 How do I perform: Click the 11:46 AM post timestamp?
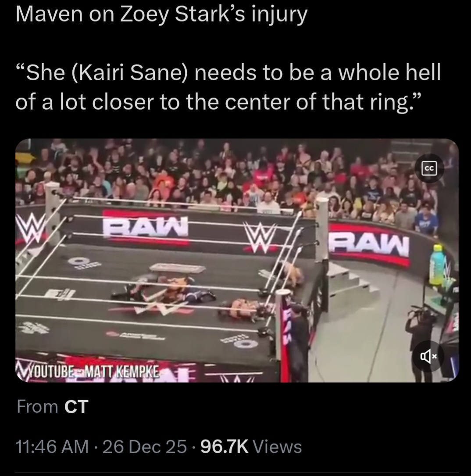point(52,447)
